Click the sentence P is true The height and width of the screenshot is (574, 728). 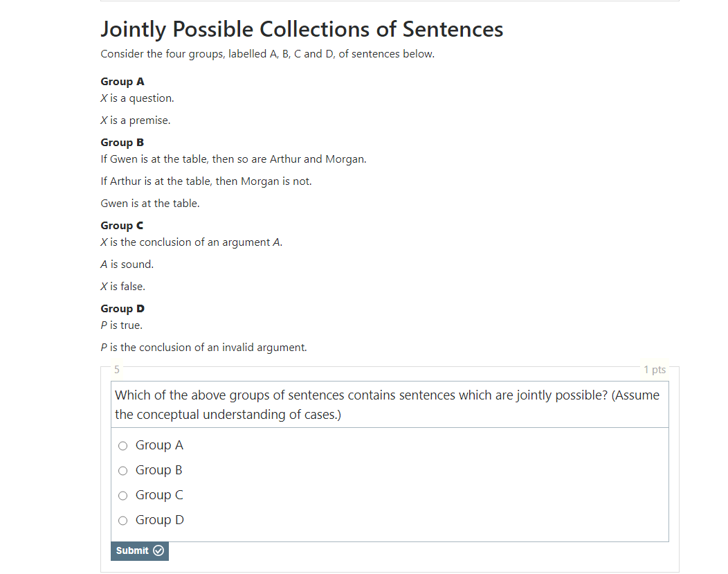pyautogui.click(x=121, y=325)
